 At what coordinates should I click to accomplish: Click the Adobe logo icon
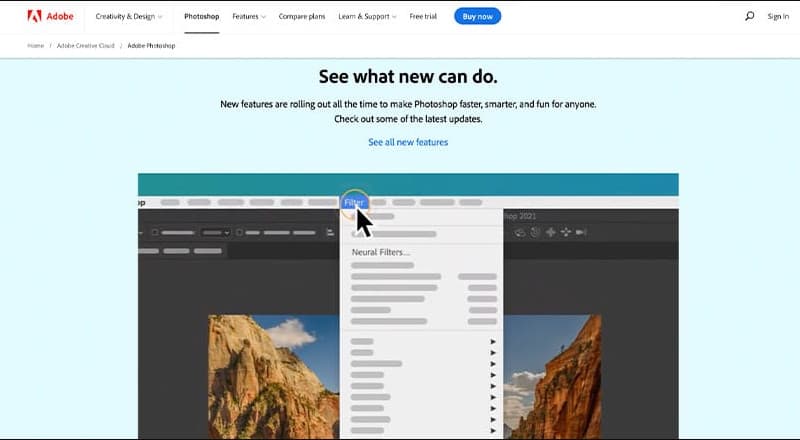(34, 16)
